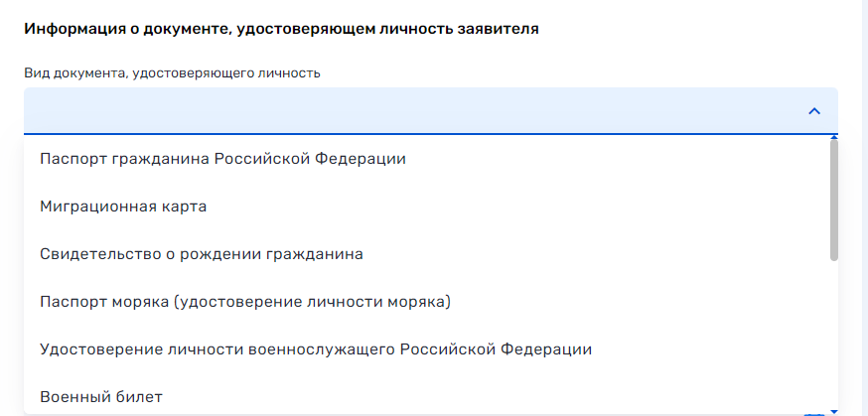Image resolution: width=868 pixels, height=416 pixels.
Task: Choose Миграционная карта from the list
Action: pos(123,207)
